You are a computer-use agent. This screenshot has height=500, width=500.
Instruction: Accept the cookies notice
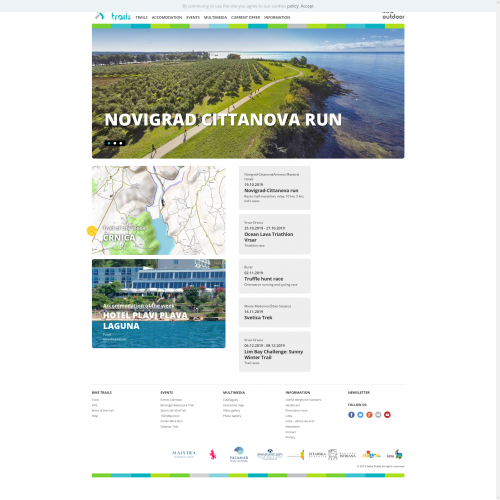click(x=307, y=6)
